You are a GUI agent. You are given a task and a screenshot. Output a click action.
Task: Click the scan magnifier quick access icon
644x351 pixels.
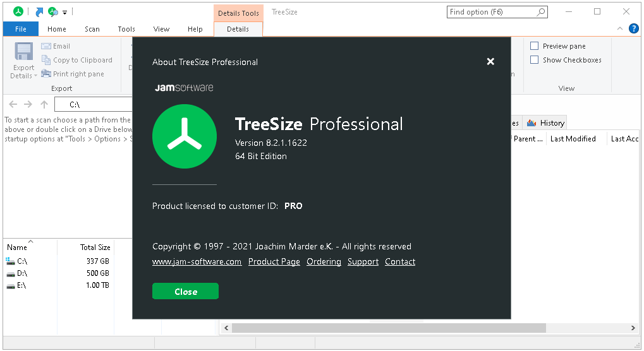pyautogui.click(x=52, y=11)
